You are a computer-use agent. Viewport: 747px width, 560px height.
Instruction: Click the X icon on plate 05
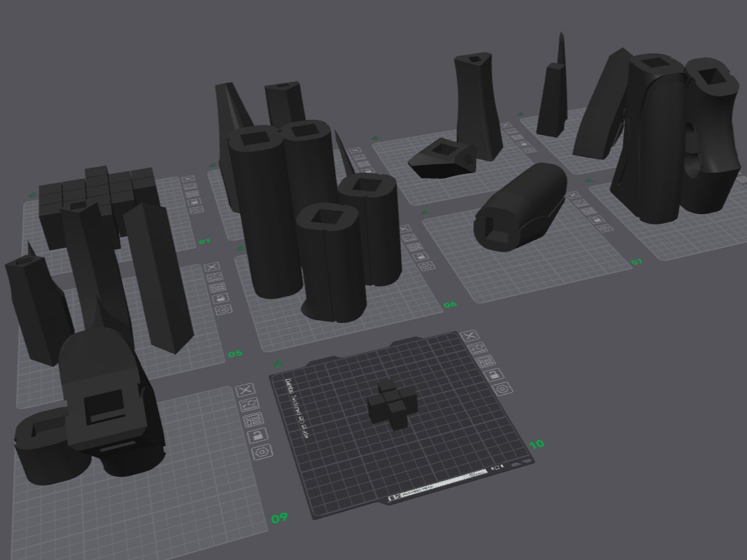pyautogui.click(x=212, y=267)
